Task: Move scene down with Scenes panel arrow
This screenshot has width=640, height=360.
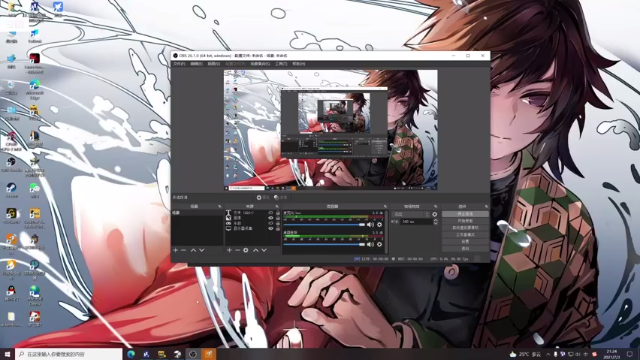Action: tap(202, 250)
